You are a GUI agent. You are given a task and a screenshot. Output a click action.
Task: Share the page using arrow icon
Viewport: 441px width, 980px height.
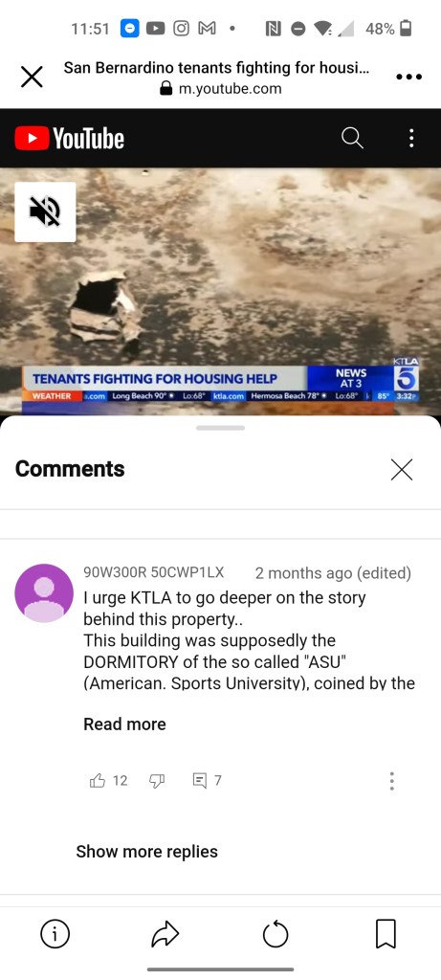pyautogui.click(x=165, y=934)
